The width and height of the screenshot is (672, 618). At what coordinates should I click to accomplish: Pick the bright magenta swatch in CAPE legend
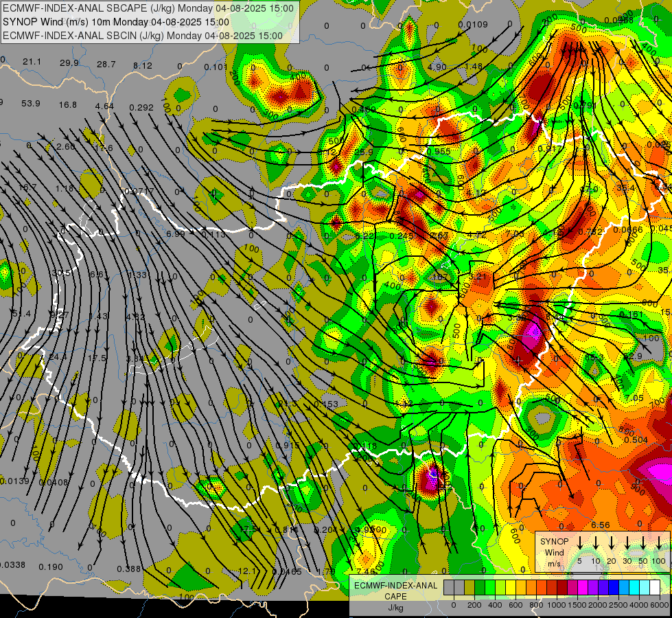pos(583,588)
